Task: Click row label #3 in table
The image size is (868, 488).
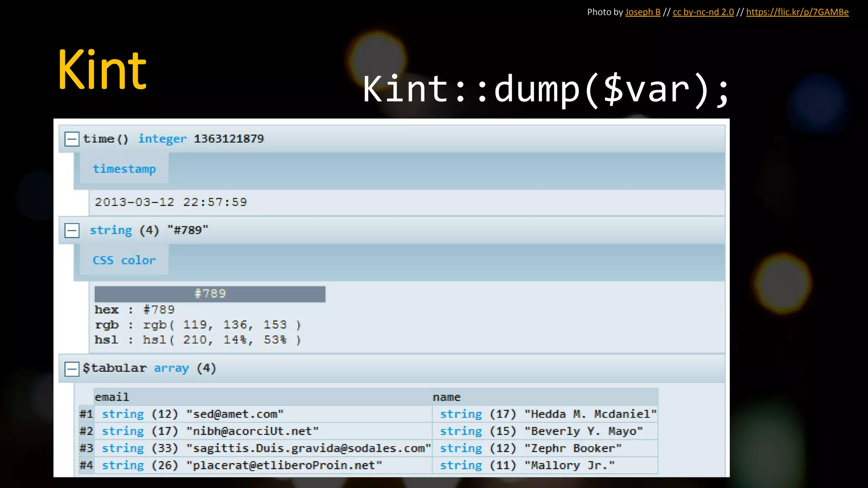Action: coord(86,448)
